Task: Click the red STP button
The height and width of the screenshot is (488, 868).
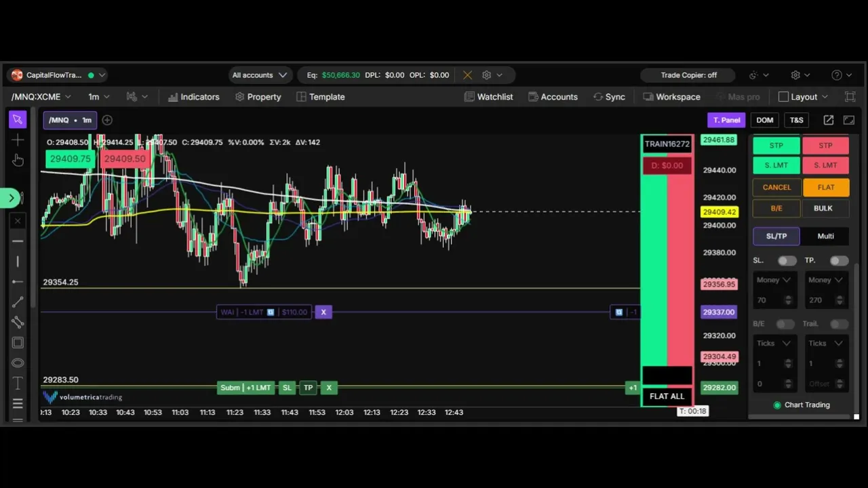Action: coord(825,145)
